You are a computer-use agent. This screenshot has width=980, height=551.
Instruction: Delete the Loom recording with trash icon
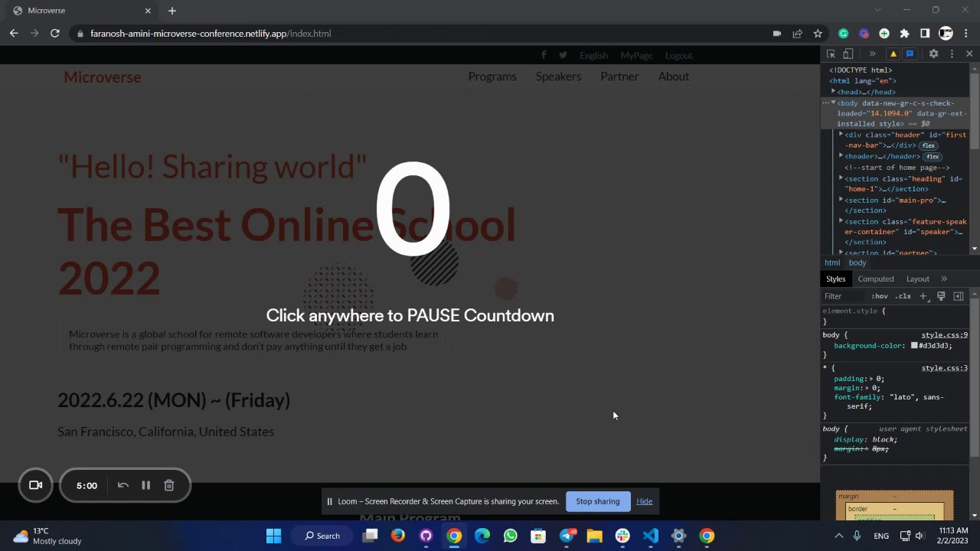click(169, 485)
